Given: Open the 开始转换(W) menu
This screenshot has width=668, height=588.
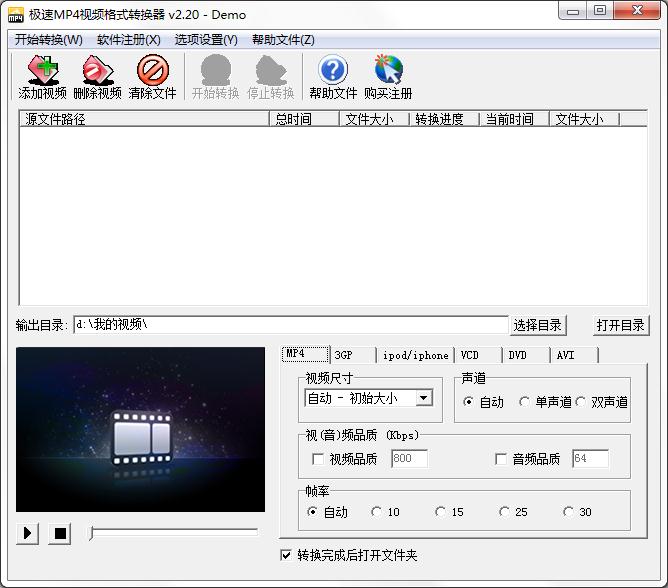Looking at the screenshot, I should coord(49,40).
